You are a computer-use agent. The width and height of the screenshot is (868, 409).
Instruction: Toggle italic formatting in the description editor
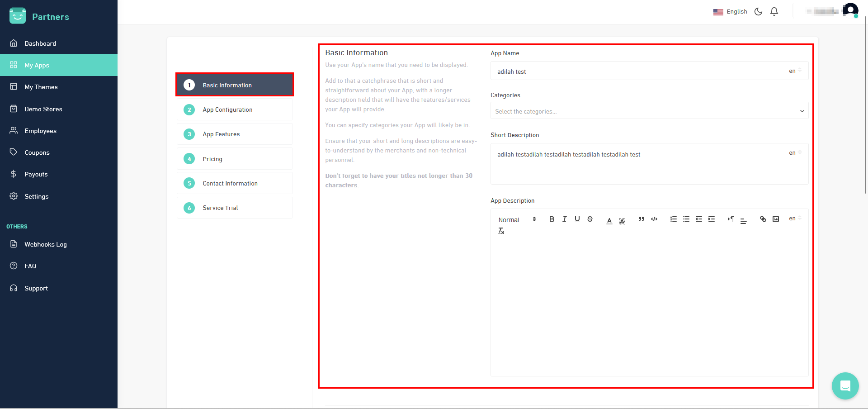[x=564, y=219]
